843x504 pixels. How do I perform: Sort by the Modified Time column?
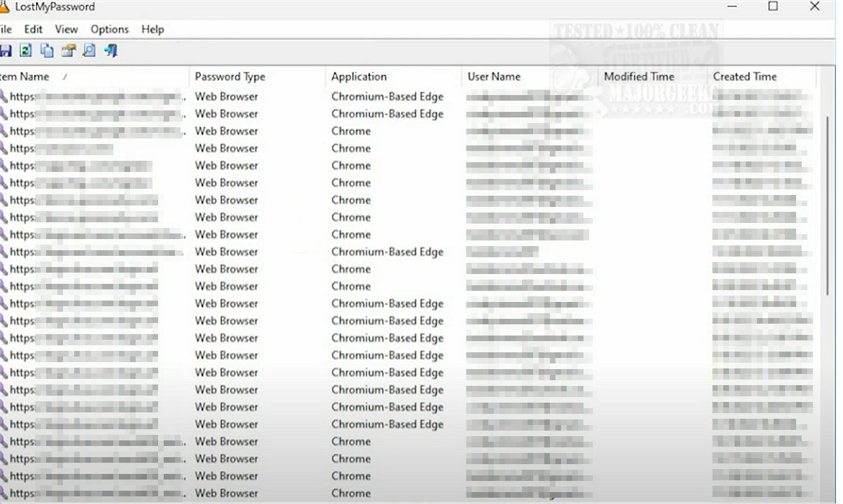click(x=652, y=77)
